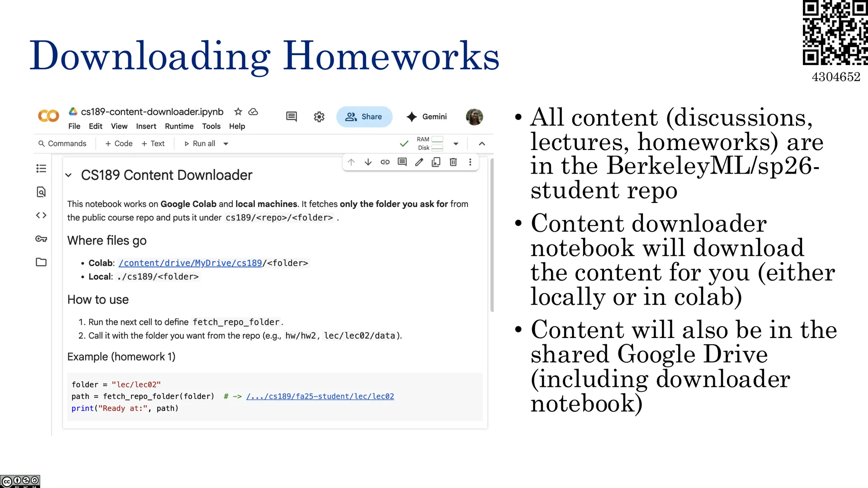Open the secrets key sidebar icon
This screenshot has width=868, height=488.
tap(41, 239)
